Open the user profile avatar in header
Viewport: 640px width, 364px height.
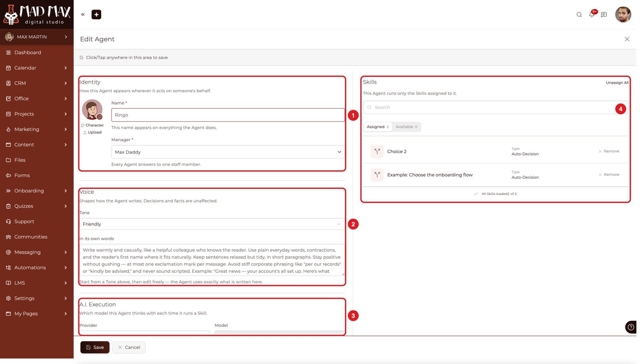[623, 15]
